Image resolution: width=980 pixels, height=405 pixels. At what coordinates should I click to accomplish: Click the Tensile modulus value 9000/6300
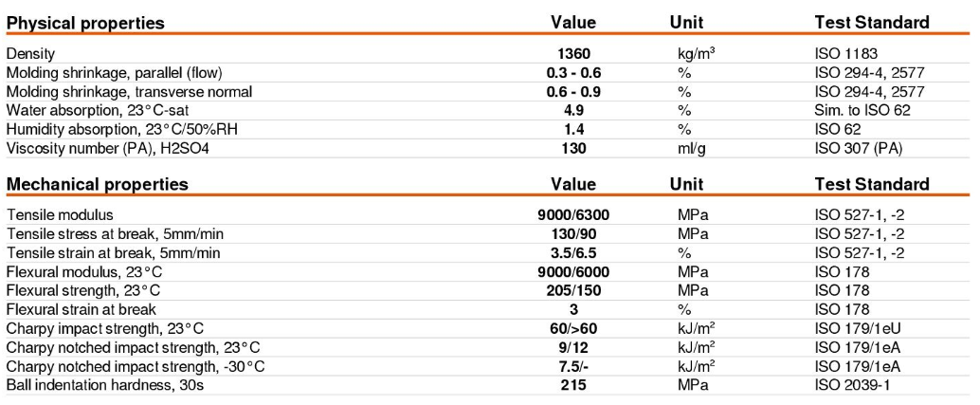pos(573,215)
